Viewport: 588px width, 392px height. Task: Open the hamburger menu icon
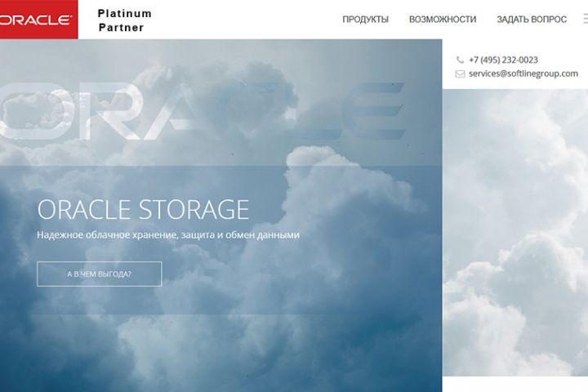(586, 19)
